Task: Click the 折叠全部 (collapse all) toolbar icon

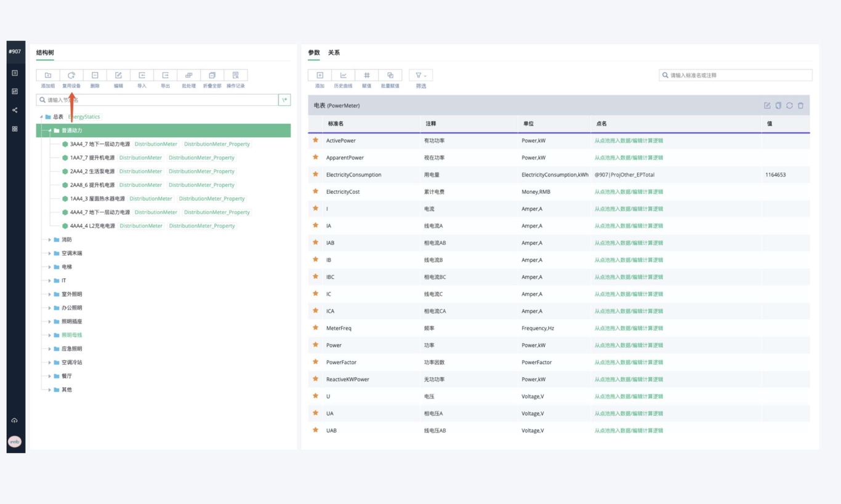Action: coord(212,75)
